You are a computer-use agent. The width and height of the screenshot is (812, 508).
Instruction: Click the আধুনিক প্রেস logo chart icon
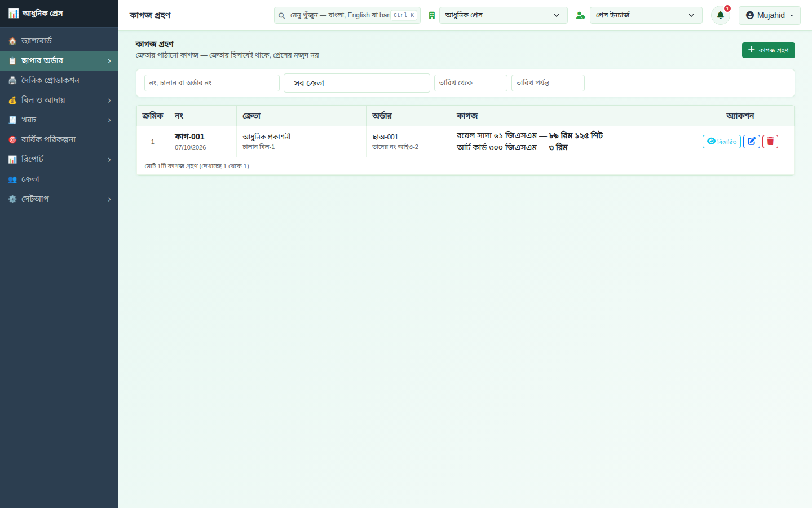click(x=14, y=14)
